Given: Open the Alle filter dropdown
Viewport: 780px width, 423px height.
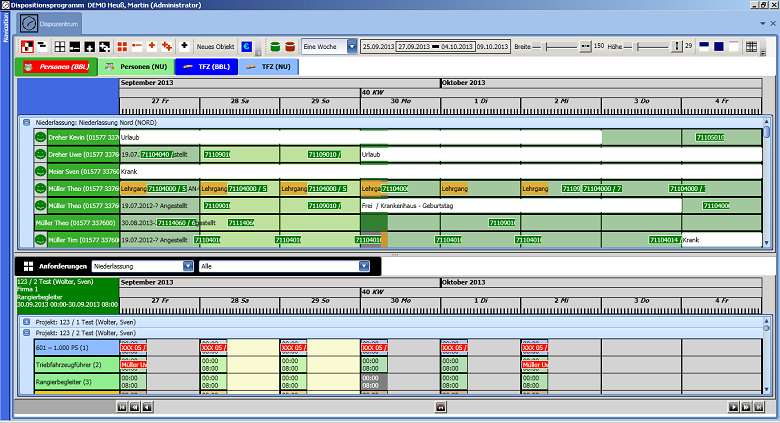Looking at the screenshot, I should [364, 266].
